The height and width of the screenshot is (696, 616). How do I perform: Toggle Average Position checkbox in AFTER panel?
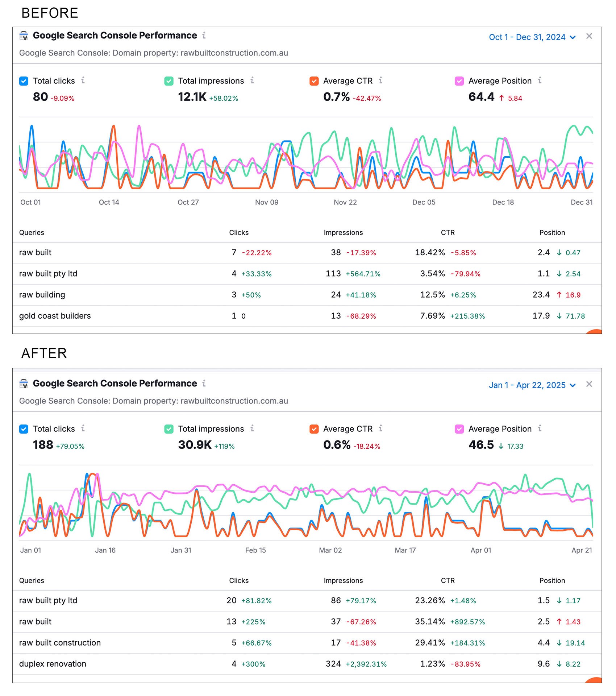[459, 429]
